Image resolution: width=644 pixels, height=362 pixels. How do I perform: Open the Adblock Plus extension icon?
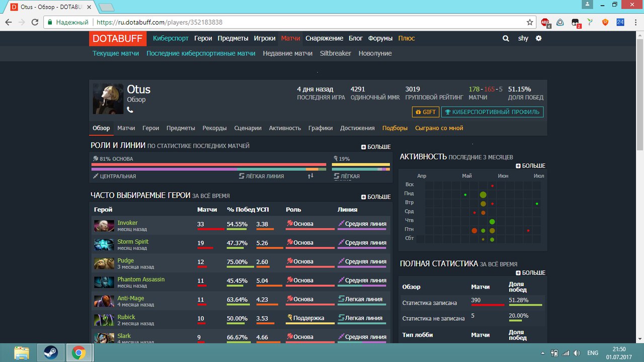click(x=545, y=22)
